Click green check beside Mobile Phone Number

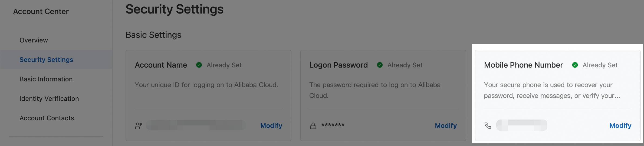pyautogui.click(x=575, y=65)
